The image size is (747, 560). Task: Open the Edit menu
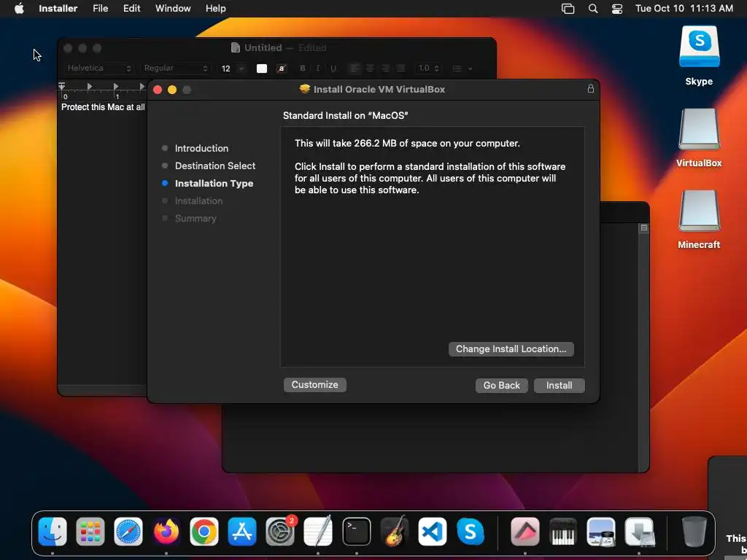pyautogui.click(x=131, y=8)
